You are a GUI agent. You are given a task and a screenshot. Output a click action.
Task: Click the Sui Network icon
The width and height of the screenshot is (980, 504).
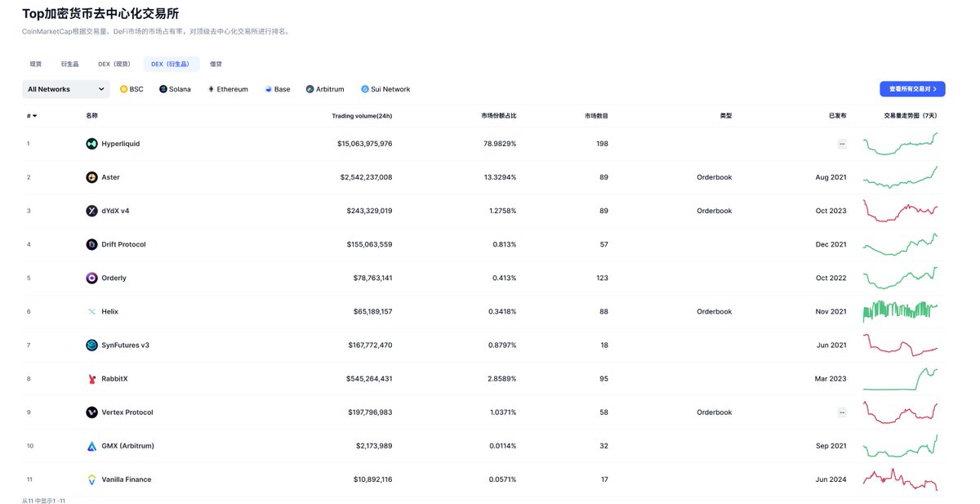pos(365,89)
